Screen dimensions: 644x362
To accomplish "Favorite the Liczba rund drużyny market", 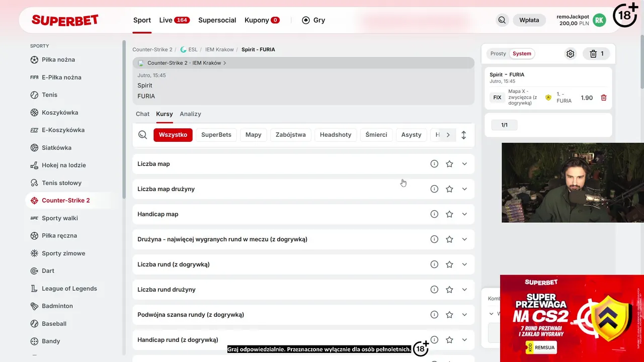I will point(449,290).
